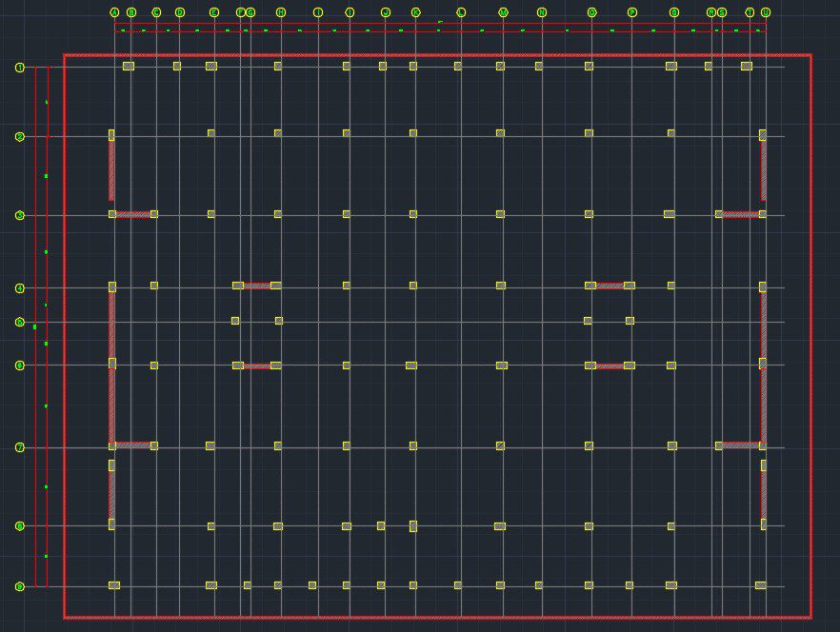The height and width of the screenshot is (632, 840).
Task: Pick the column at grid O, row 5
Action: [x=589, y=321]
